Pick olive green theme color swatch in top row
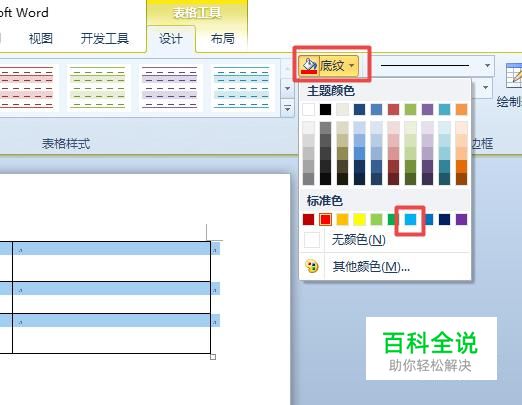 pos(410,109)
